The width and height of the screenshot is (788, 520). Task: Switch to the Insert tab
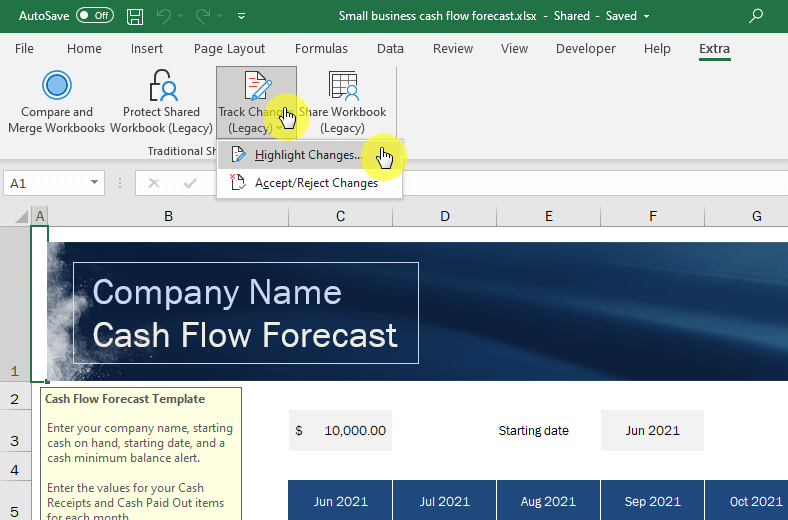point(147,49)
